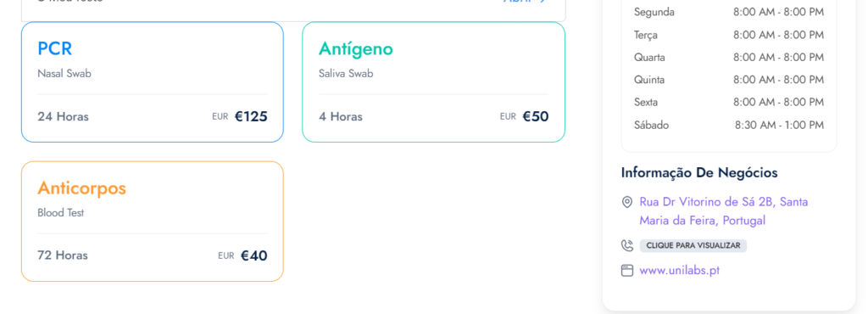Click the Blood Test label
The height and width of the screenshot is (314, 868).
tap(61, 213)
